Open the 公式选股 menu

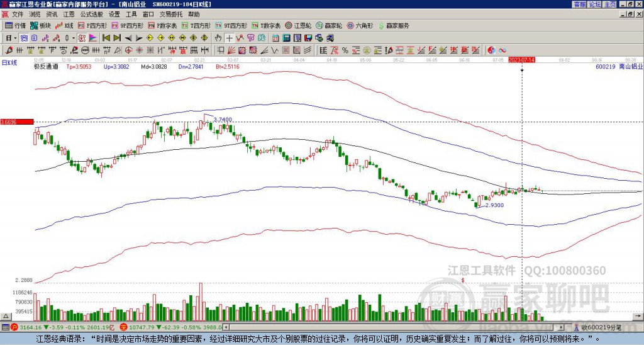pos(92,14)
